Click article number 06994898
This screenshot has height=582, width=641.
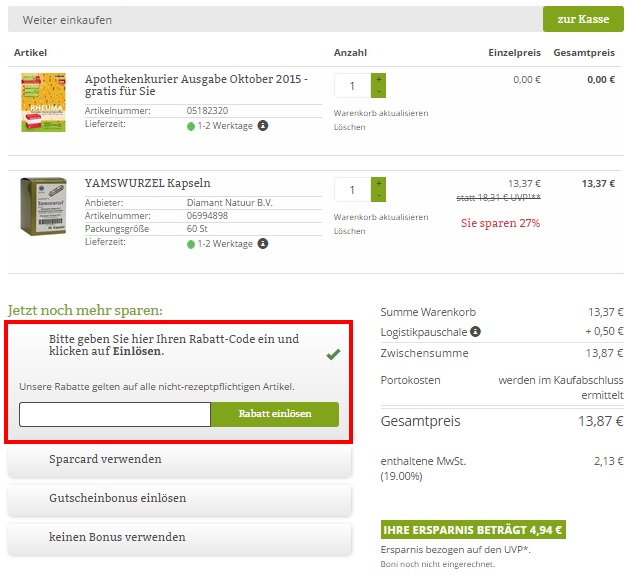pos(207,216)
